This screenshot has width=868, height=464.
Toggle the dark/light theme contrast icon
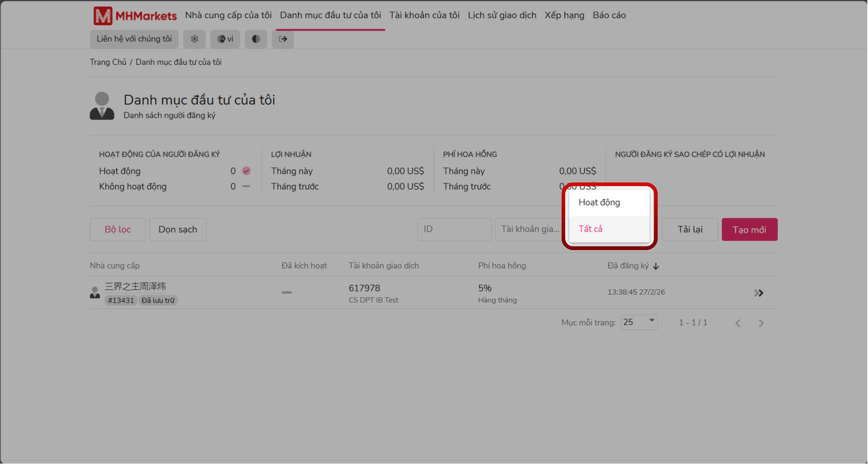pyautogui.click(x=256, y=39)
